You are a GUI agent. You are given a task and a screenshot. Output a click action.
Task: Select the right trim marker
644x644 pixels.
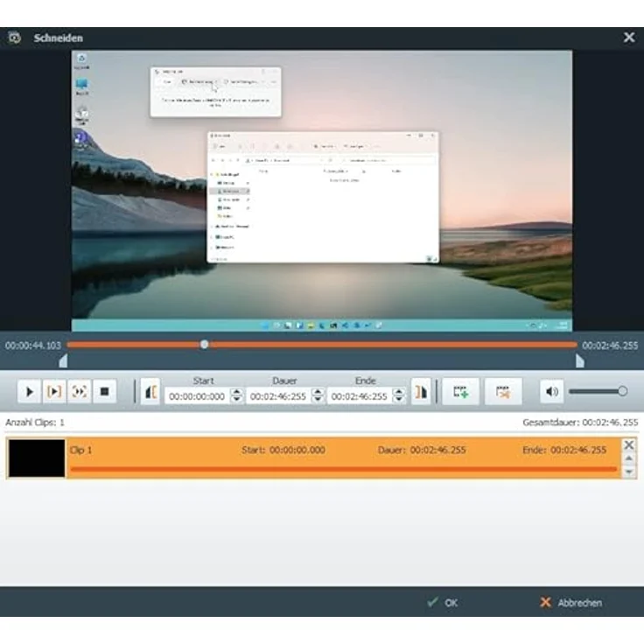(579, 361)
